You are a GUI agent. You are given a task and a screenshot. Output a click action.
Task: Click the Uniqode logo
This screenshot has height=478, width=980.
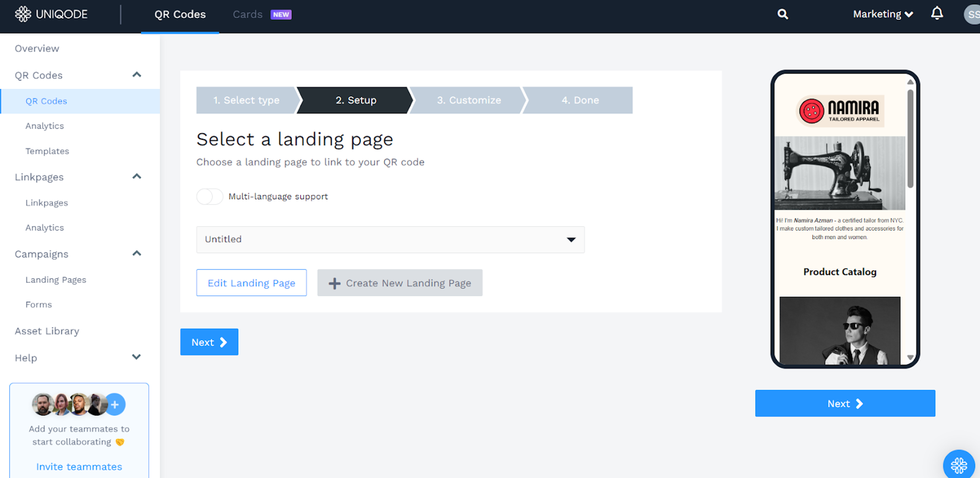pos(51,14)
